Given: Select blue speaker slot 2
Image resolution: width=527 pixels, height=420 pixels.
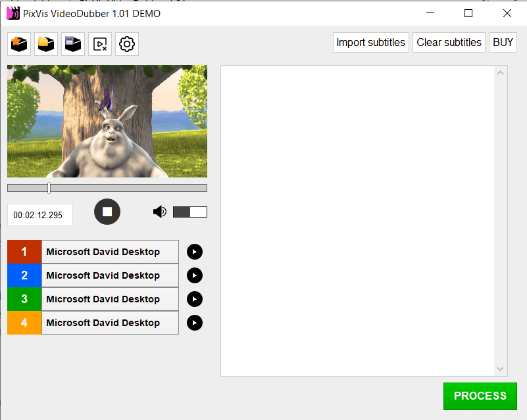Looking at the screenshot, I should pyautogui.click(x=24, y=275).
